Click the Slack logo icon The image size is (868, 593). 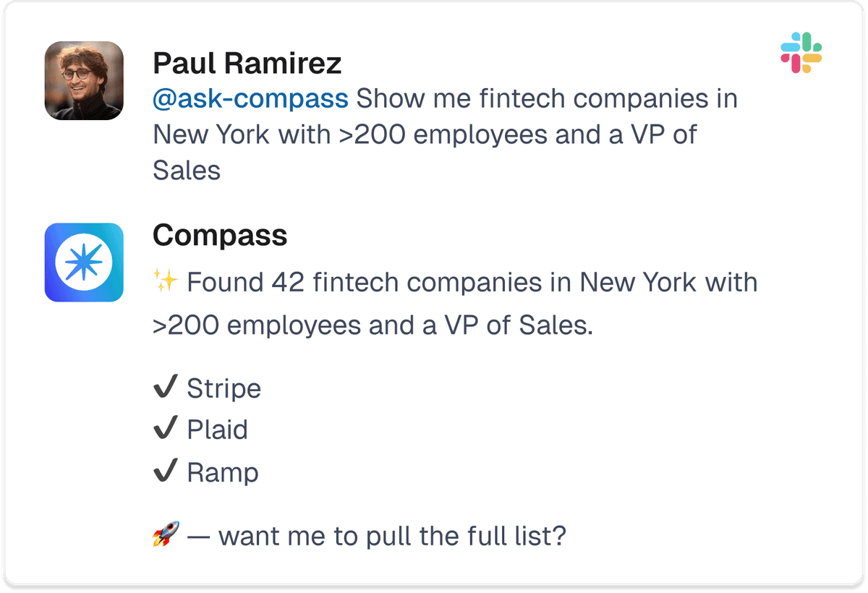801,52
